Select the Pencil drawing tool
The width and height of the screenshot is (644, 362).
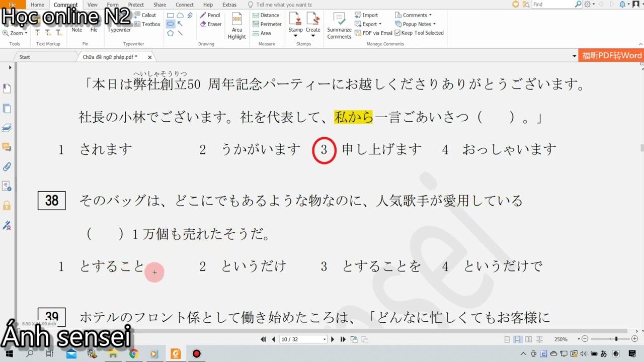tap(210, 15)
